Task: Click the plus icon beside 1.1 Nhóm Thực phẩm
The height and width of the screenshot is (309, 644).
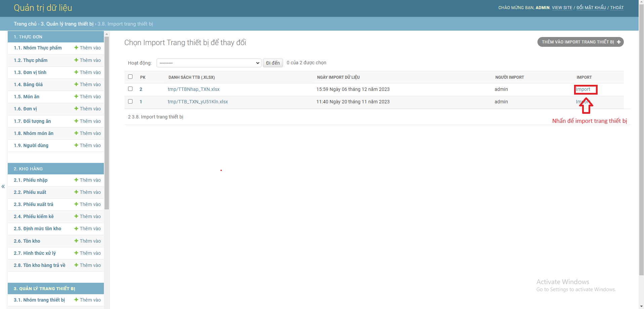Action: (76, 48)
